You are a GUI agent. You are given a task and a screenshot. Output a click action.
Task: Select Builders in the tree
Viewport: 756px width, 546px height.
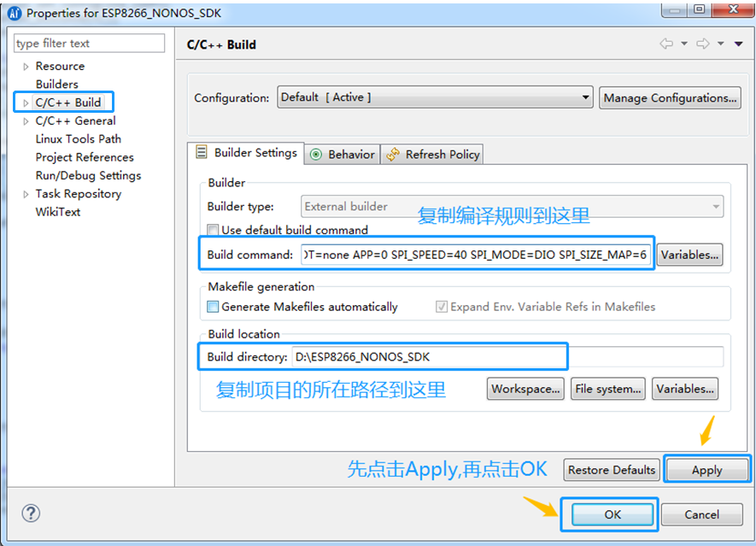coord(57,85)
